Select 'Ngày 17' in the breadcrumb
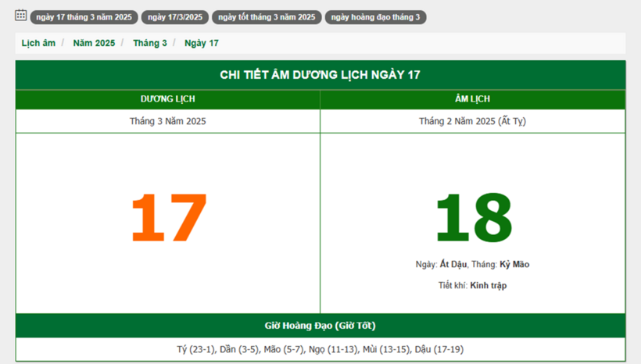Image resolution: width=641 pixels, height=364 pixels. [202, 43]
